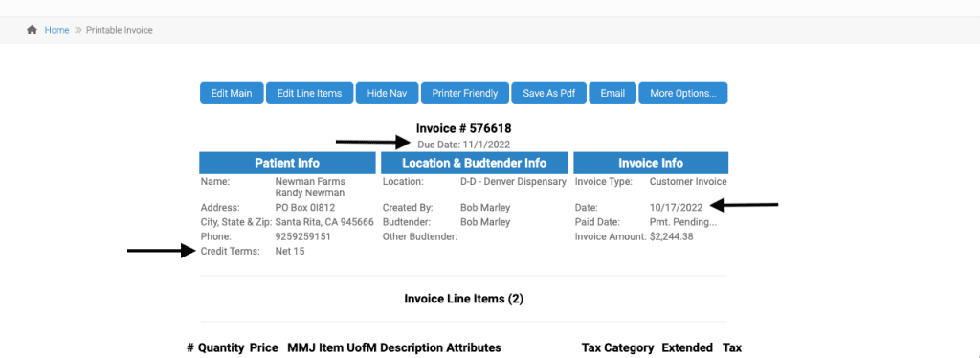Screen dimensions: 980x358
Task: Click the Due Date 11/1/2022 text
Action: pos(464,145)
